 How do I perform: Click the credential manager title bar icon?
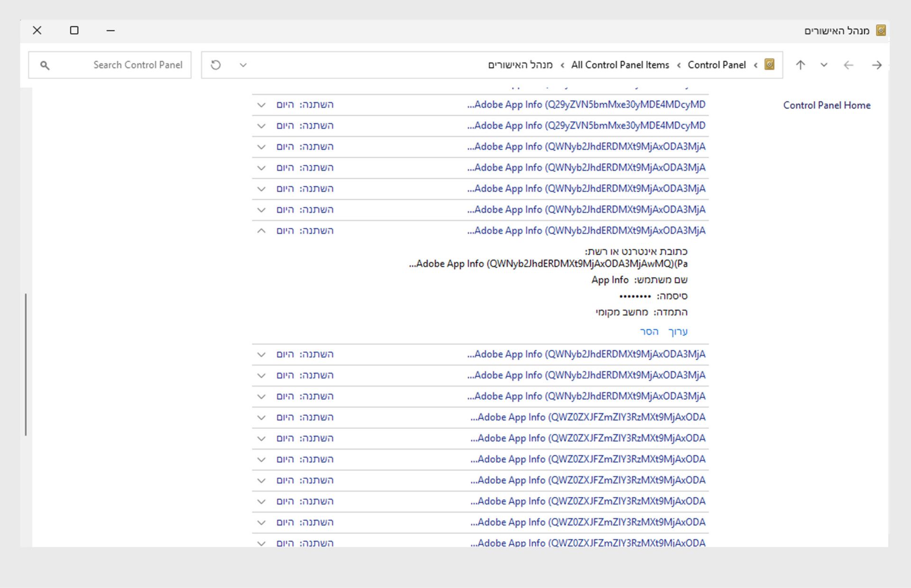coord(881,30)
